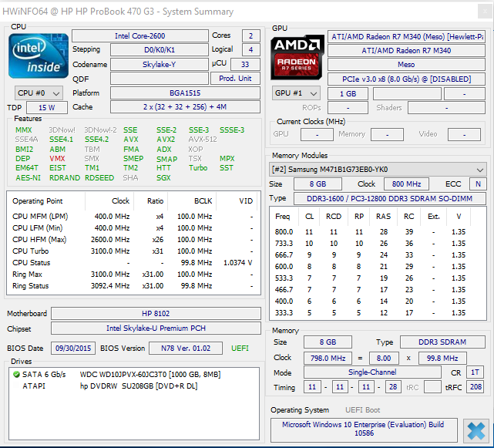Screen dimensions: 494x448
Task: Click the 8.00 memory multiplier field
Action: pyautogui.click(x=384, y=359)
